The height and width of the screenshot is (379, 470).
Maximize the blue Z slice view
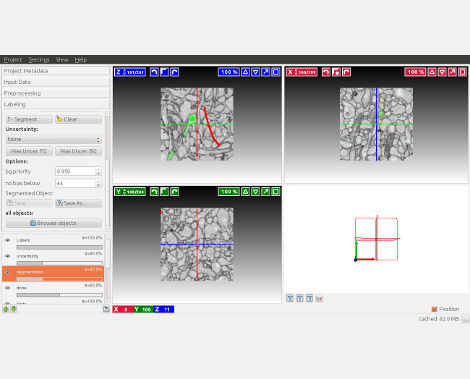[276, 72]
